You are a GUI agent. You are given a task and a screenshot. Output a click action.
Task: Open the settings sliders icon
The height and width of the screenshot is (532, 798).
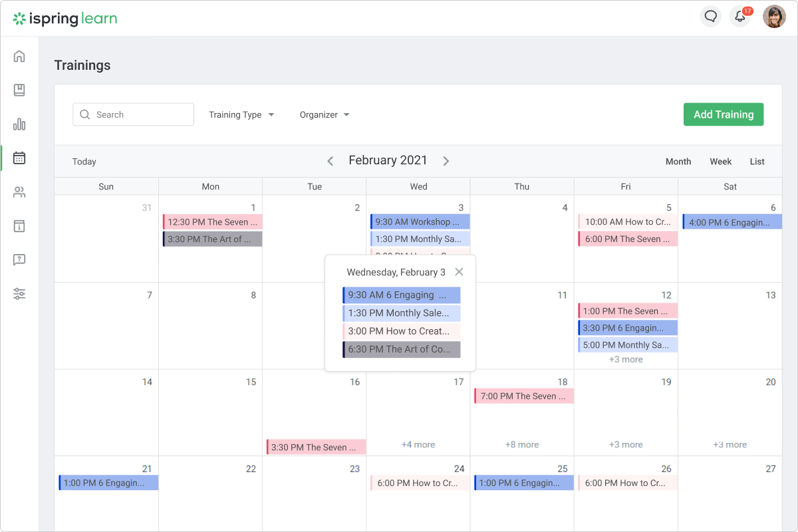(19, 294)
